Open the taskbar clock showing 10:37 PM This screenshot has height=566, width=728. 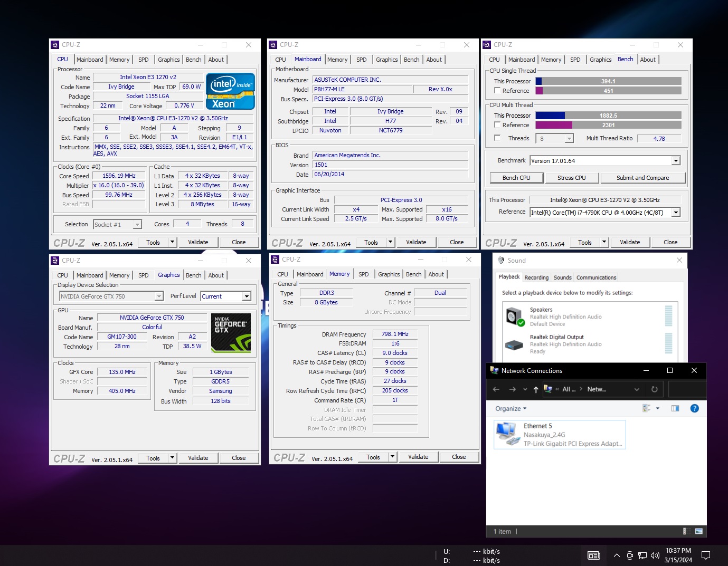point(678,555)
